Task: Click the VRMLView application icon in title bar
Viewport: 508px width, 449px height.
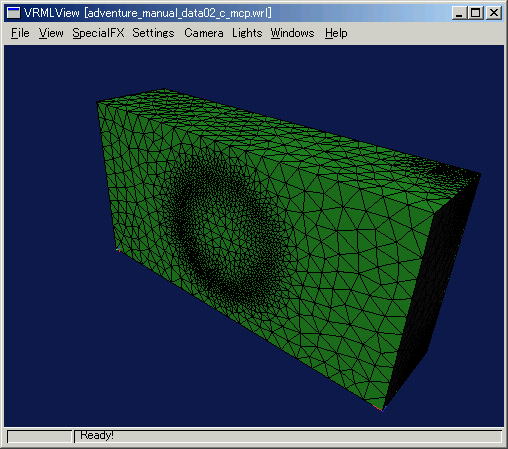Action: click(x=13, y=13)
